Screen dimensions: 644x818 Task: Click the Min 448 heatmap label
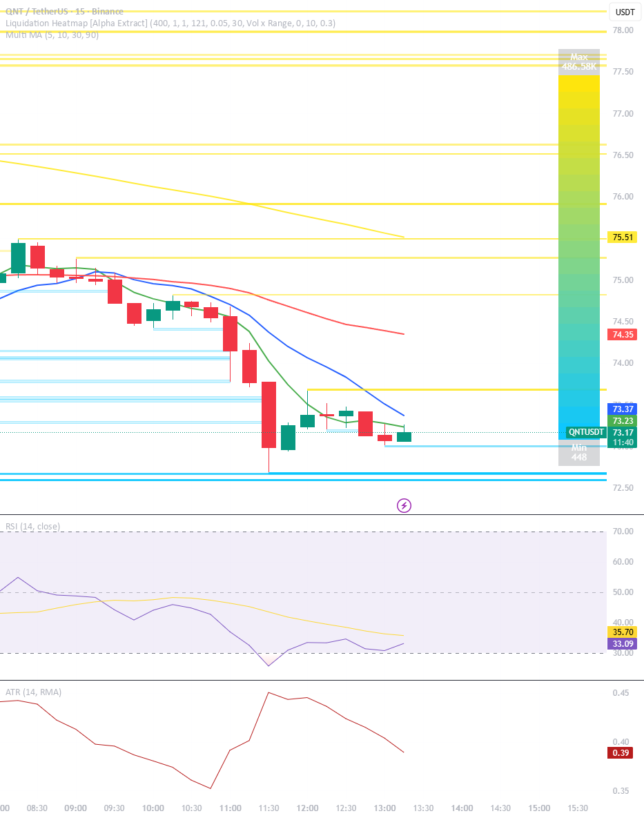coord(579,452)
